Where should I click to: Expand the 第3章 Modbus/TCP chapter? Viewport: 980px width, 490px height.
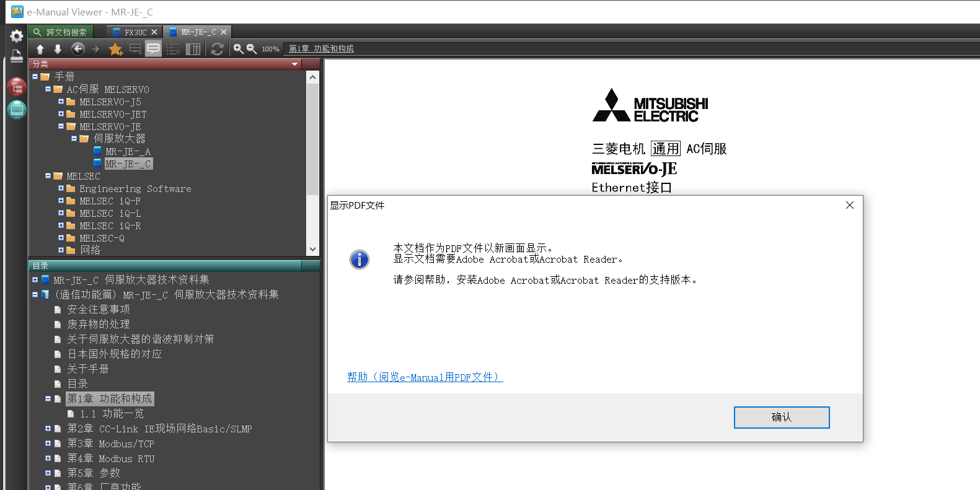point(48,444)
